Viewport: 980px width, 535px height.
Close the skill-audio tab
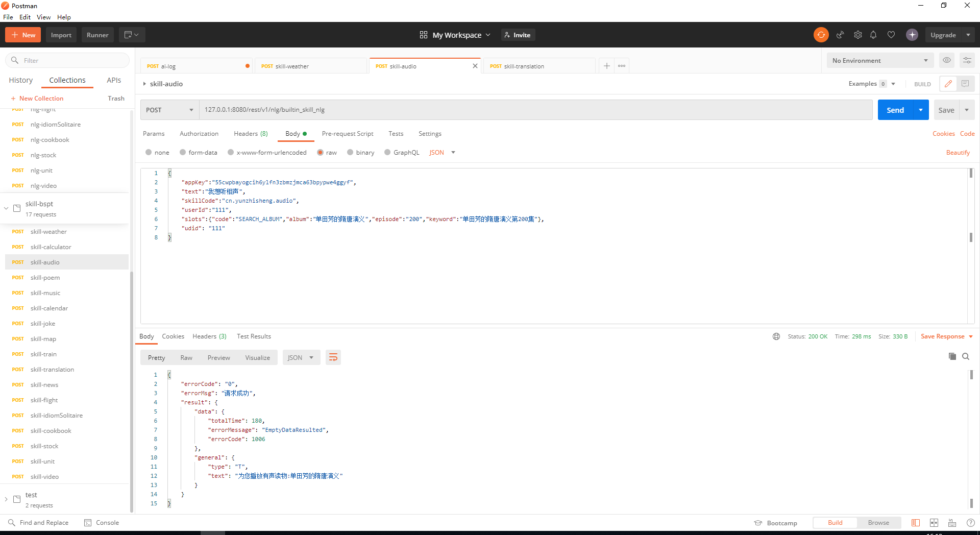click(475, 66)
